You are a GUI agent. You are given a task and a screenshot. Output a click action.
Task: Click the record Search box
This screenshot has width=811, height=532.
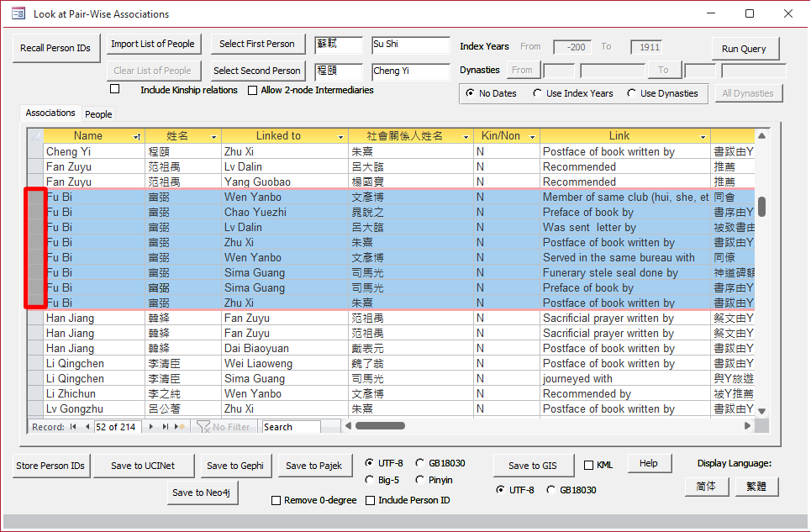290,427
